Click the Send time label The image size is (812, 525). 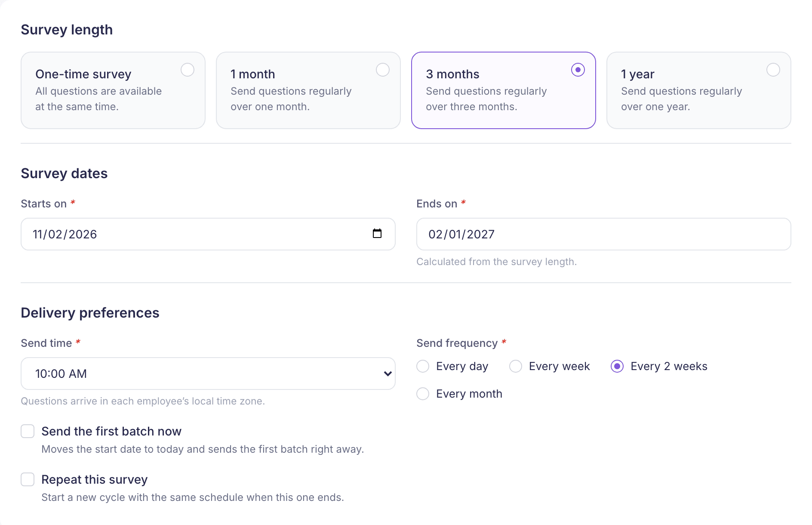pyautogui.click(x=46, y=343)
